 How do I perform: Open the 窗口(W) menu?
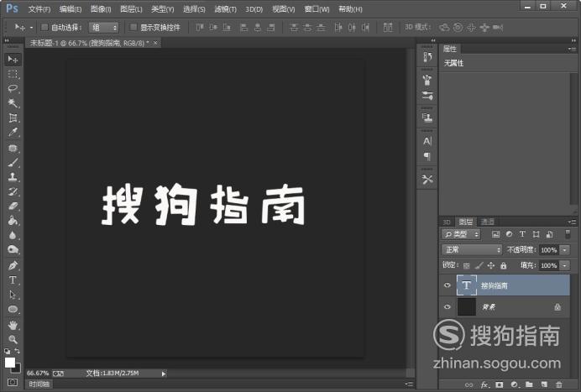coord(317,9)
